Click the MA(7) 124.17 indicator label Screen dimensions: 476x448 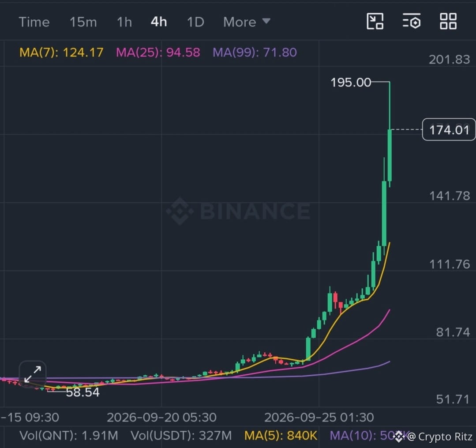61,53
